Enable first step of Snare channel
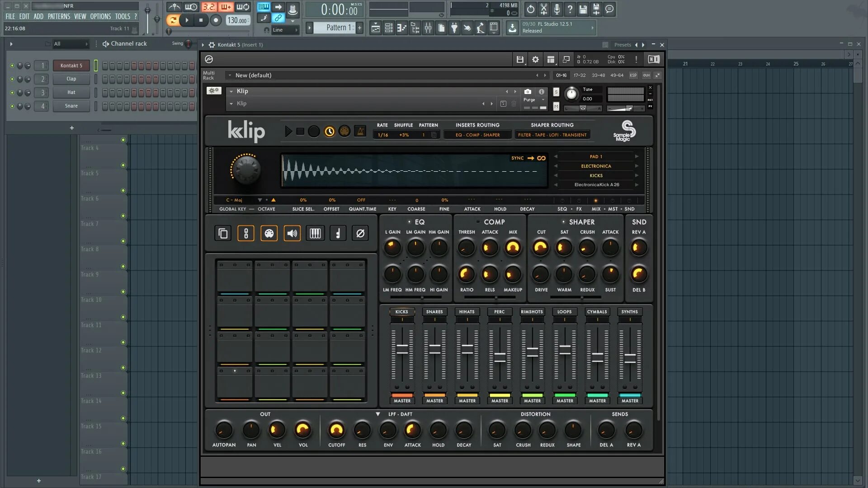Image resolution: width=868 pixels, height=488 pixels. pos(105,106)
